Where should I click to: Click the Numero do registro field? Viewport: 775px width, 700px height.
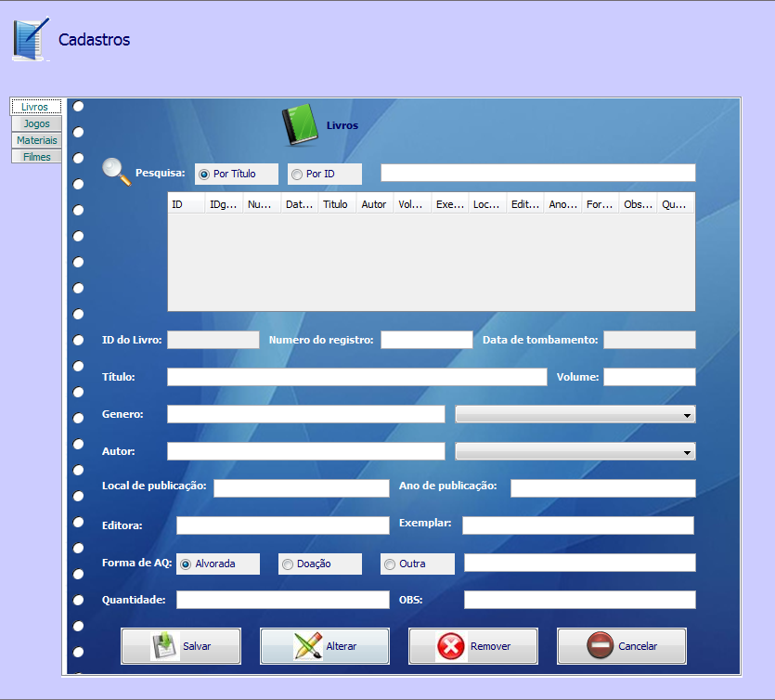click(427, 340)
